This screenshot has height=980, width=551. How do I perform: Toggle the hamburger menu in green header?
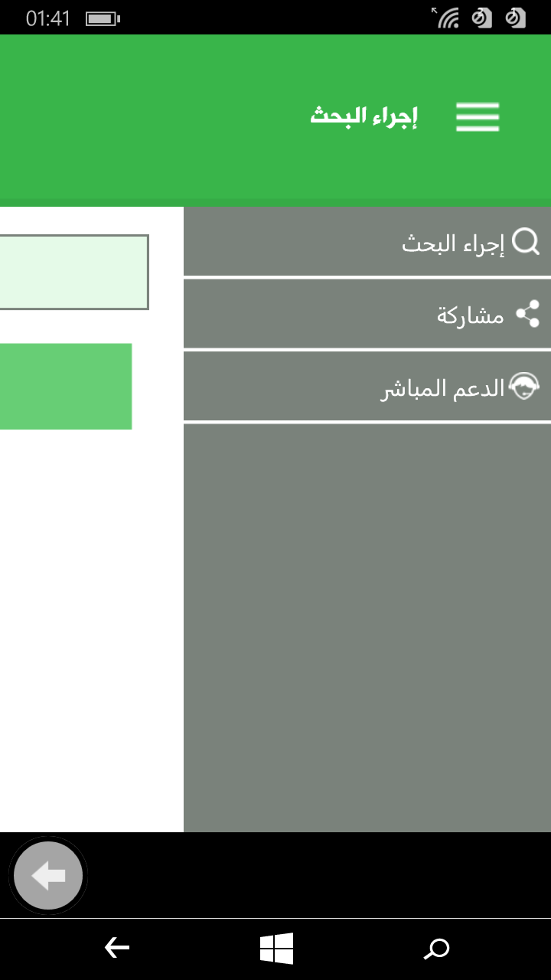pyautogui.click(x=478, y=117)
